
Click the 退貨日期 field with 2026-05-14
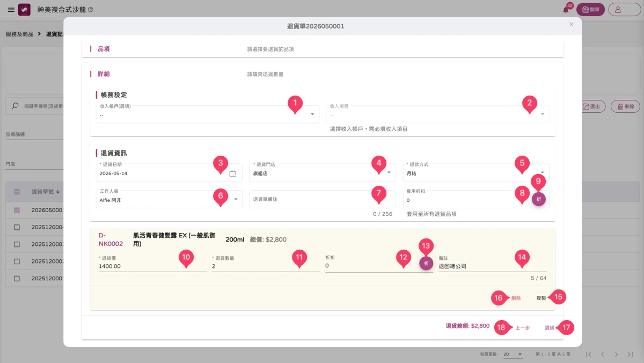[169, 172]
